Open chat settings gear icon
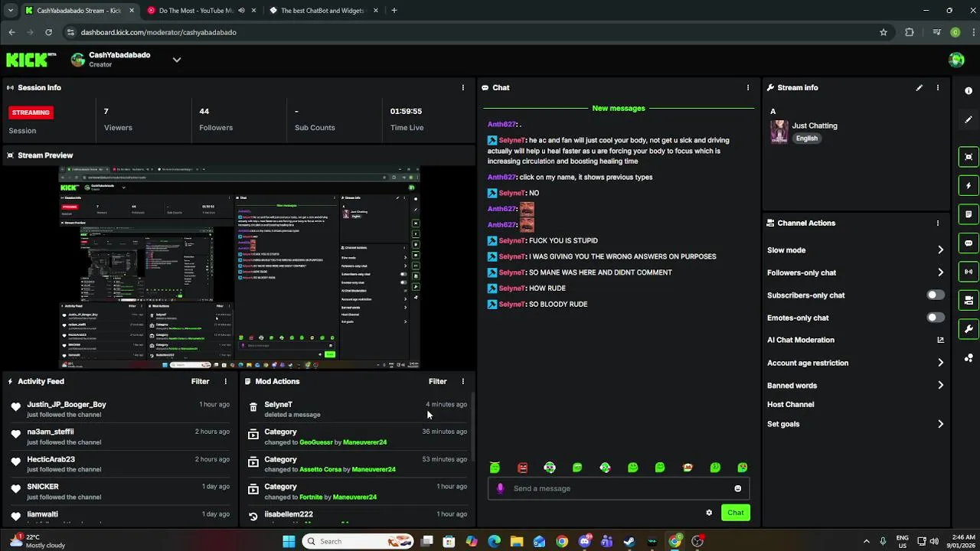Viewport: 980px width, 551px height. [x=709, y=513]
